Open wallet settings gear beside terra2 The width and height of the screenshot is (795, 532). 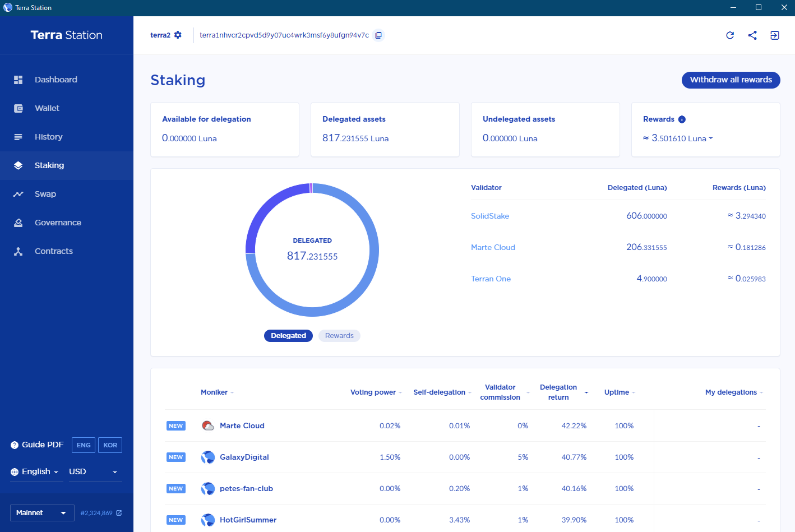click(178, 35)
